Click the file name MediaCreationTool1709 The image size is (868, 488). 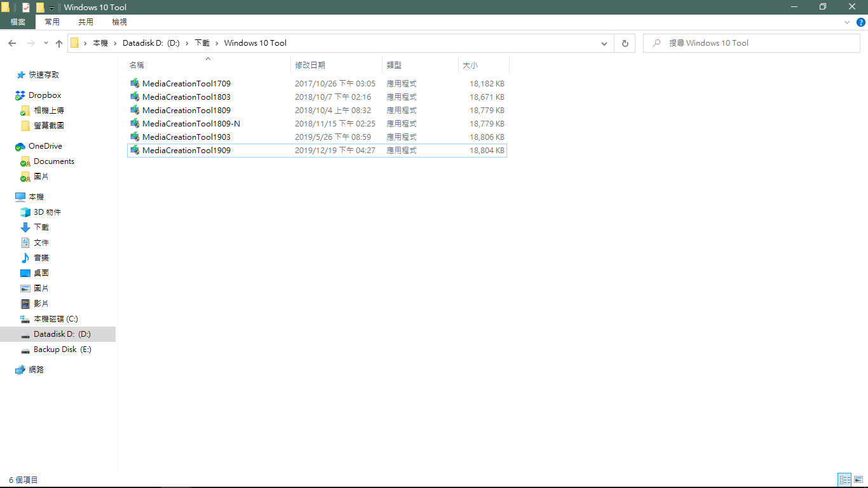[186, 83]
